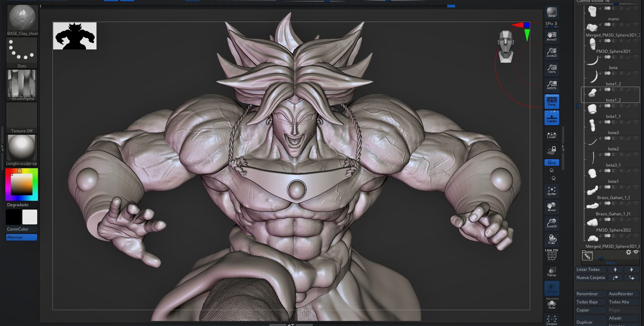This screenshot has height=326, width=644.
Task: Click the Despiez exploded view icon
Action: tap(552, 320)
